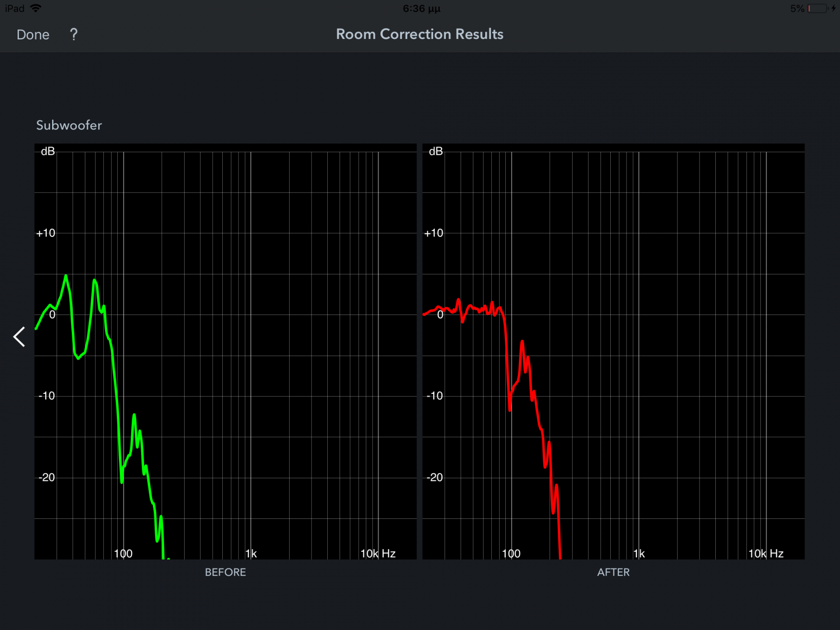Tap the -20 label on BEFORE graph

pyautogui.click(x=46, y=477)
